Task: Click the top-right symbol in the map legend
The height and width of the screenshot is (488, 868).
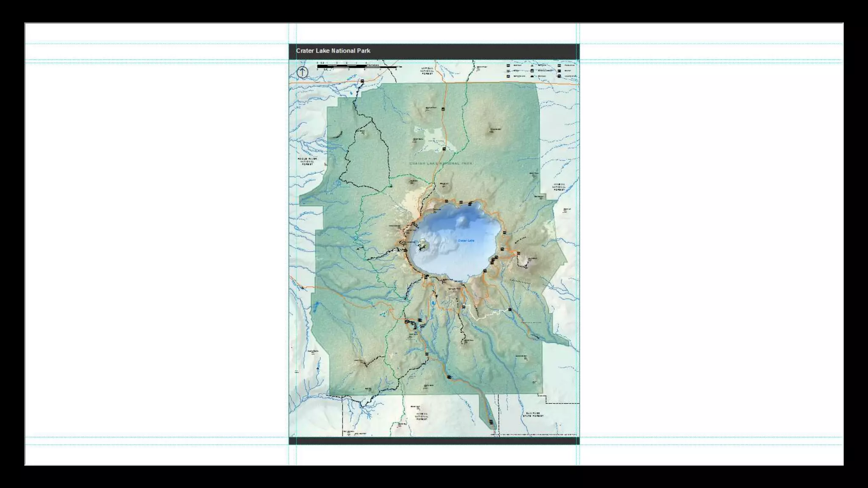Action: [x=559, y=66]
